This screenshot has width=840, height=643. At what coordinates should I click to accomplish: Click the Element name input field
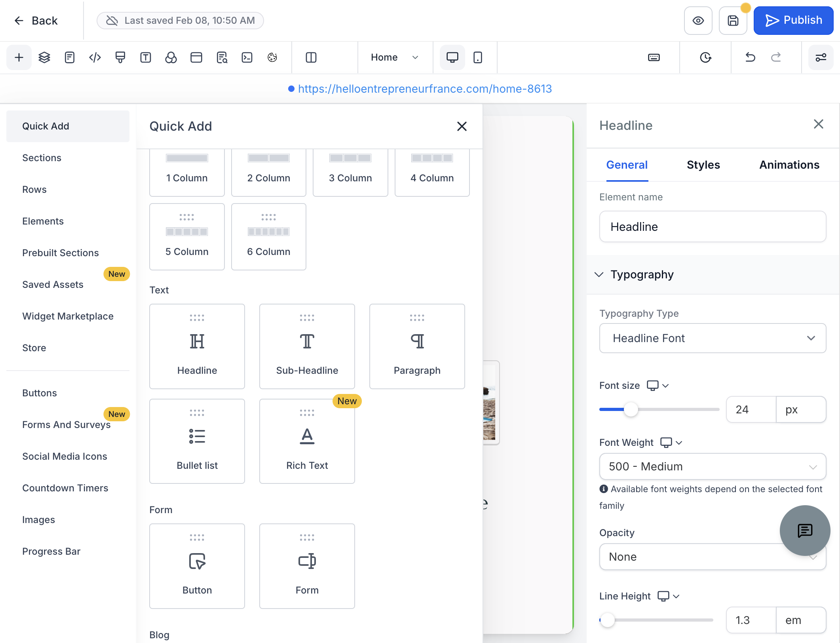[713, 226]
